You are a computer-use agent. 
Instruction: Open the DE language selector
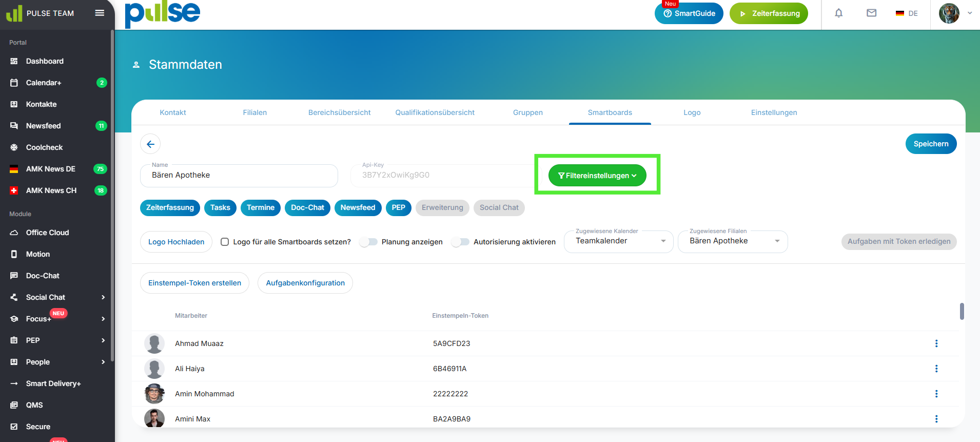click(907, 13)
